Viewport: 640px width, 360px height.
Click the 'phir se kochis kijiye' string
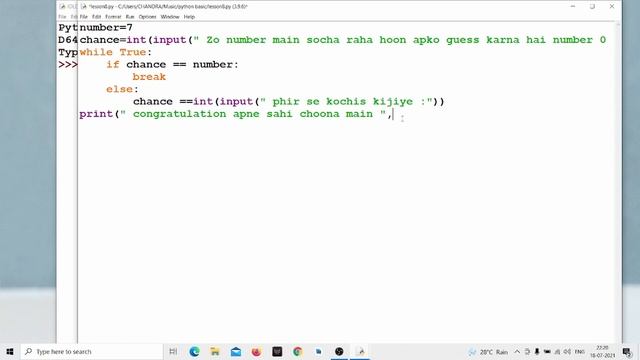346,101
